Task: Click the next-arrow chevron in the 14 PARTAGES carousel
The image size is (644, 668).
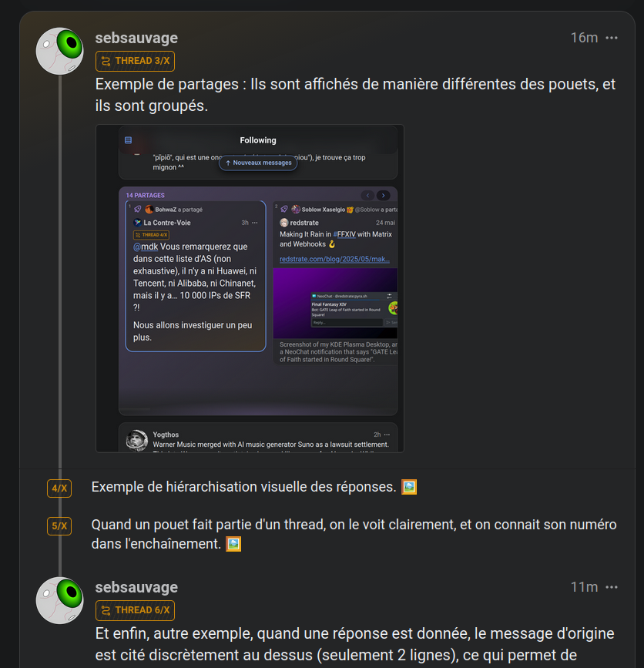Action: (384, 195)
